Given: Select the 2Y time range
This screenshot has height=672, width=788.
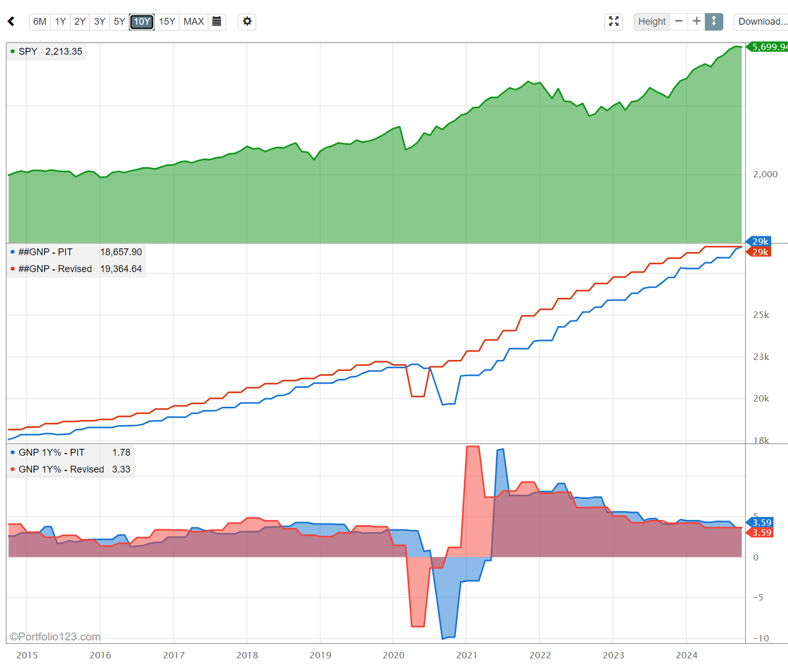Looking at the screenshot, I should (80, 22).
